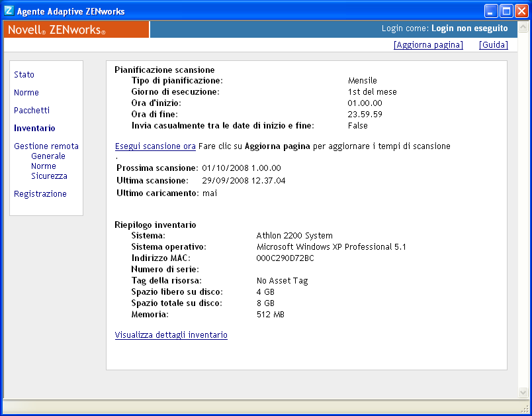532x416 pixels.
Task: Select the 'mai' last upload value
Action: click(210, 193)
